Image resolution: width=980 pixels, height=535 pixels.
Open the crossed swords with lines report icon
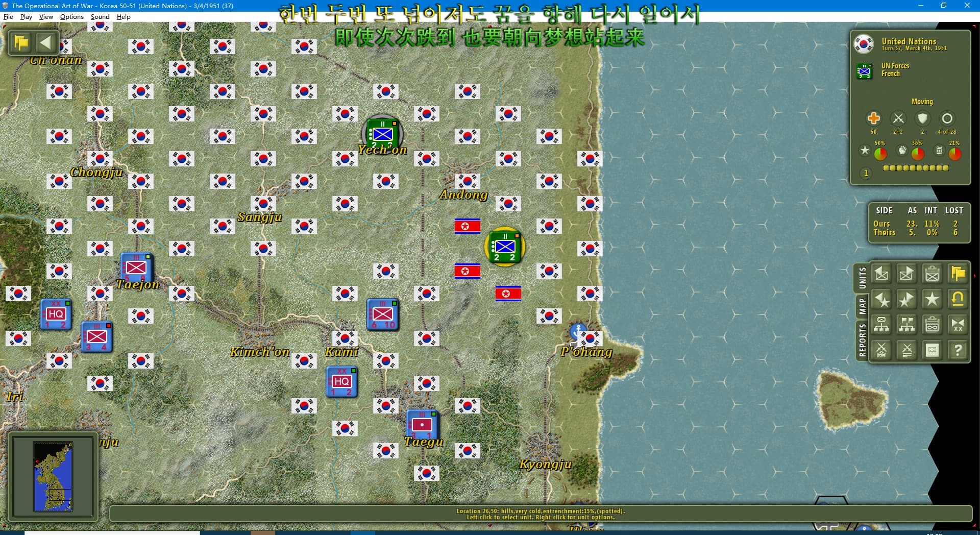point(907,350)
